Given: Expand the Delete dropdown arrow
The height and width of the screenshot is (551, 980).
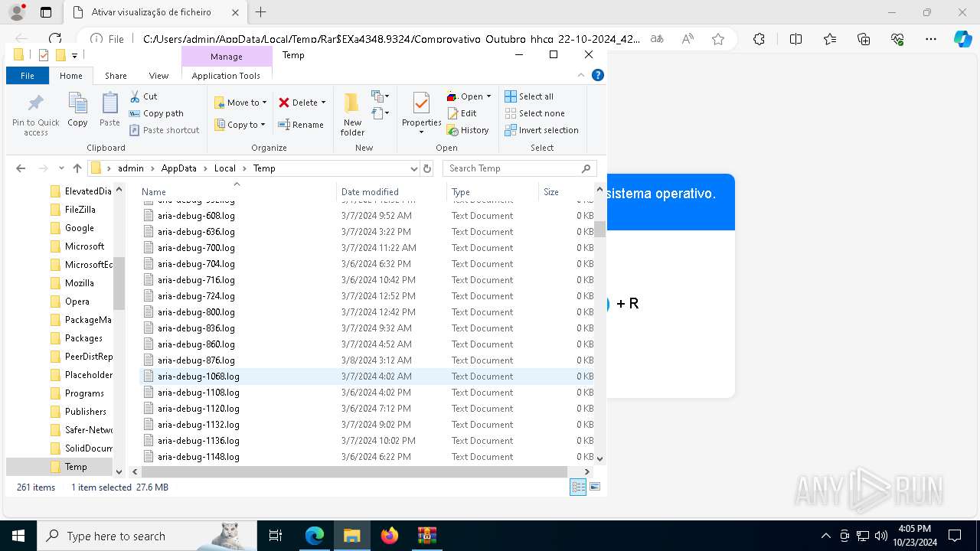Looking at the screenshot, I should click(x=323, y=103).
